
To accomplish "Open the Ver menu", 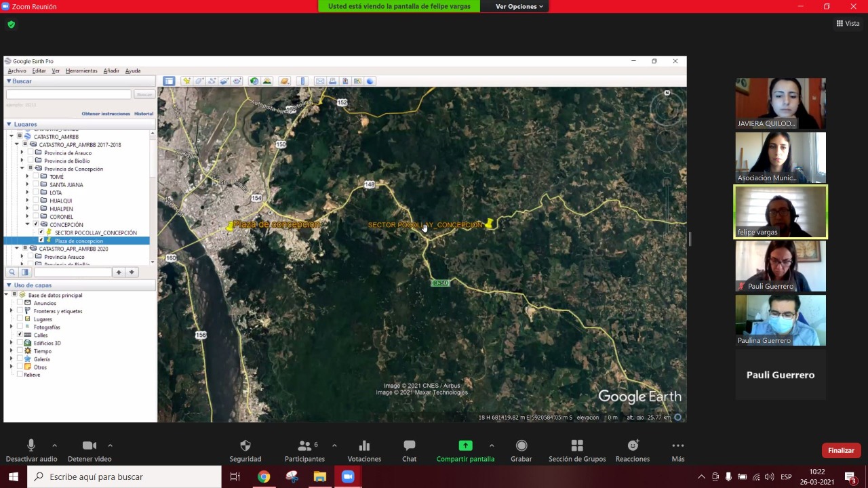I will (x=56, y=71).
